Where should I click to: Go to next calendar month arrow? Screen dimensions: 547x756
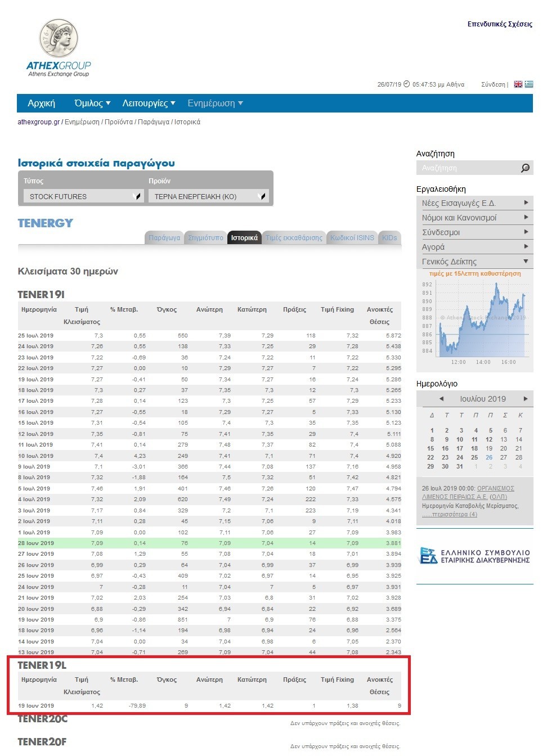[526, 399]
